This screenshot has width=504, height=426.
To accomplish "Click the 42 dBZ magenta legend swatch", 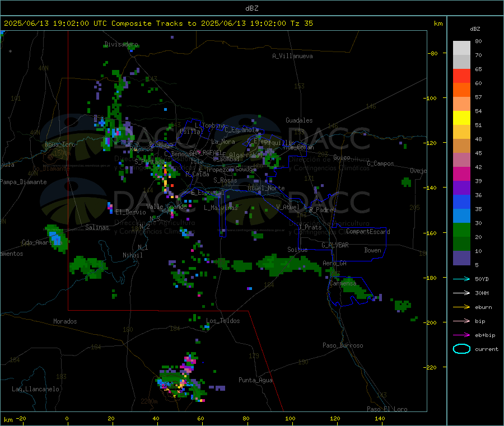I will coord(461,174).
